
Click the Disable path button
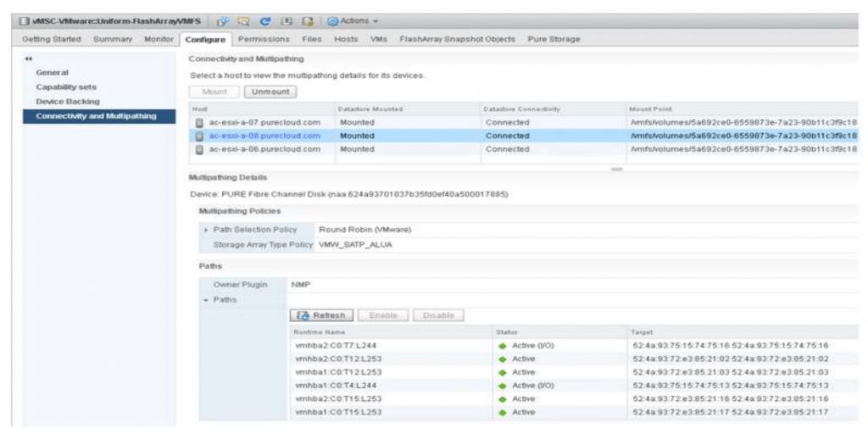tap(438, 315)
